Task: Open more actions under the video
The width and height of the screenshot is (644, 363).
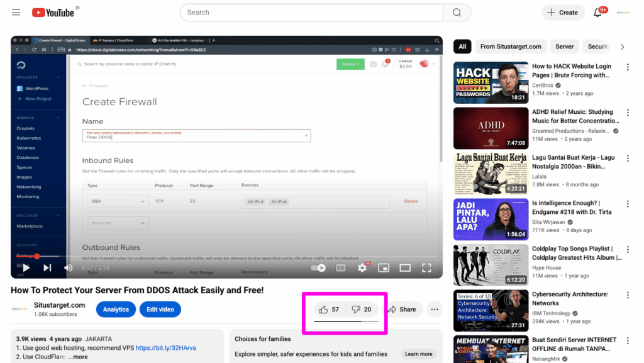Action: click(x=435, y=309)
